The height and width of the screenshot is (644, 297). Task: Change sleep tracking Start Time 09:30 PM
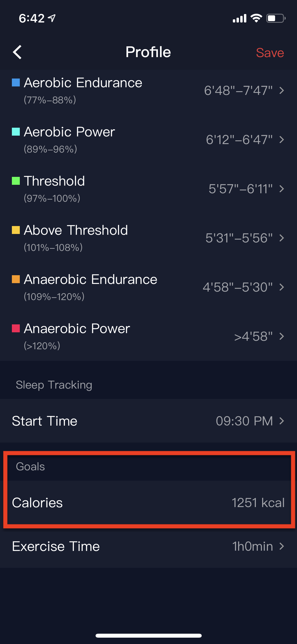(x=148, y=421)
